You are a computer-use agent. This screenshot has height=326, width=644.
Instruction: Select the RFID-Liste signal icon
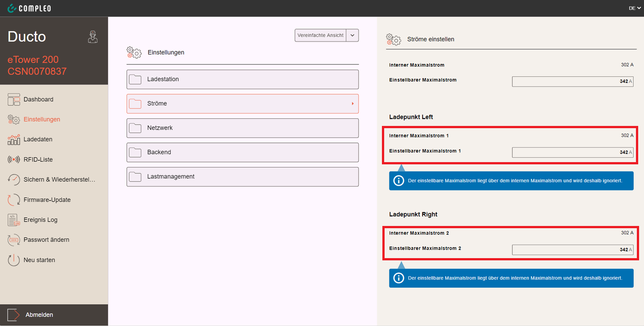point(14,159)
